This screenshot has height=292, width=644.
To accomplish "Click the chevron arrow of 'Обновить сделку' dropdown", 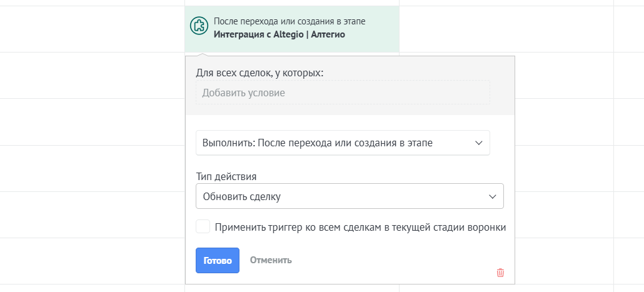I will click(493, 197).
